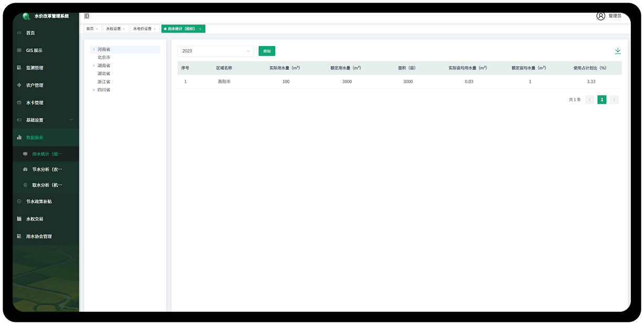
Task: Click the 水卡管理 card icon
Action: 19,103
